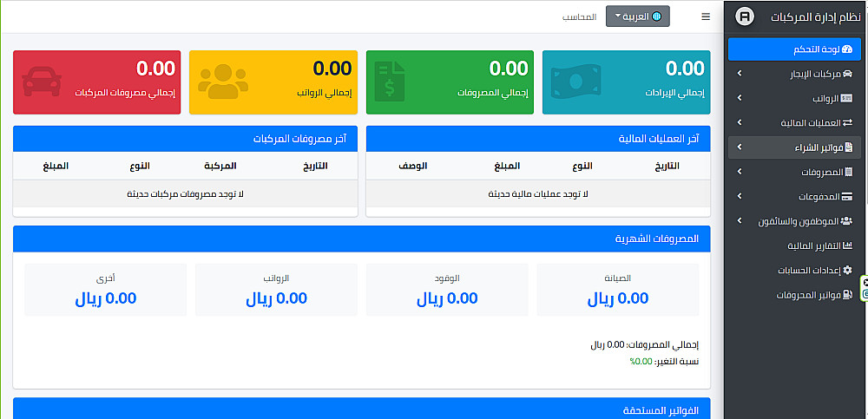Click the نسبة التغير 0.00% text
Image resolution: width=868 pixels, height=419 pixels.
coord(664,362)
